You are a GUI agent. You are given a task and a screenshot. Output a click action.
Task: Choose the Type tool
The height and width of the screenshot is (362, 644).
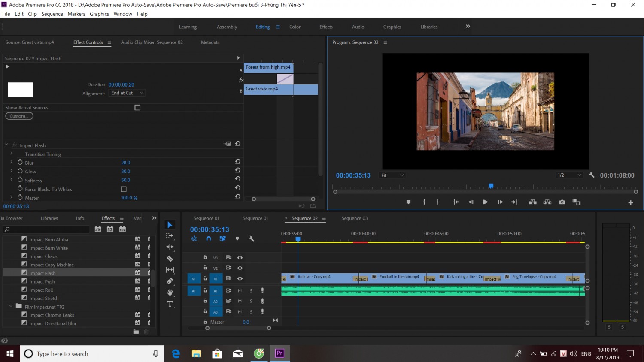tap(170, 304)
